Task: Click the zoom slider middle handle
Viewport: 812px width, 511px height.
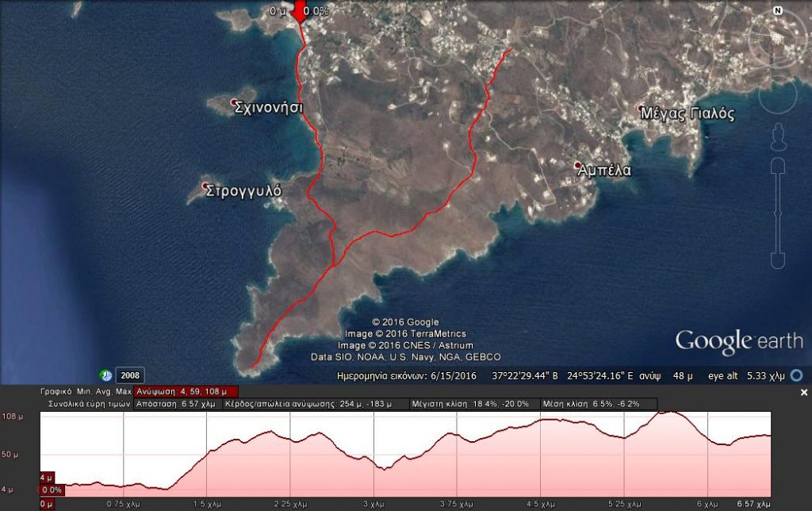Action: pyautogui.click(x=778, y=213)
